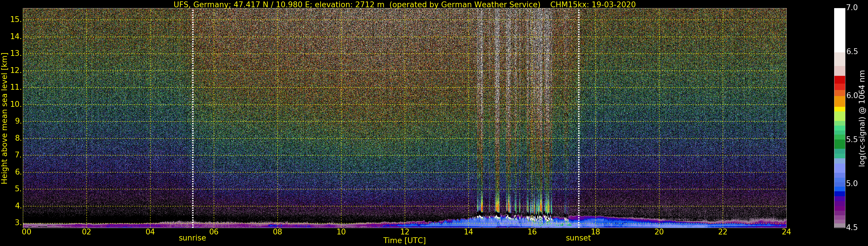Screen dimensions: 868x246
Task: Pick the white band at the colorbar top
Action: (839, 30)
